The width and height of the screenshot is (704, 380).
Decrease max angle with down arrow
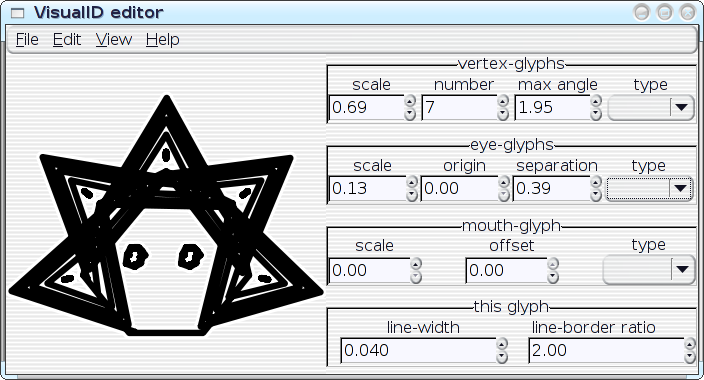click(596, 114)
